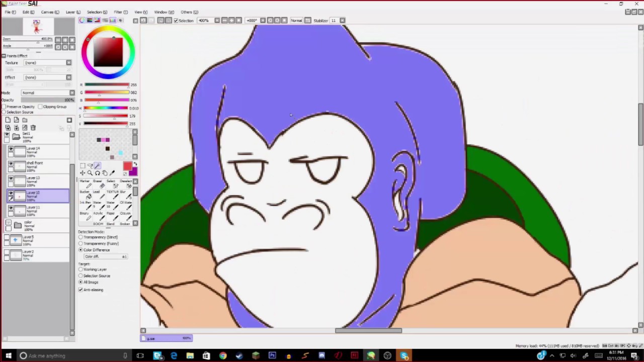Open the Canvas menu
Screen dimensions: 644x362
point(50,12)
